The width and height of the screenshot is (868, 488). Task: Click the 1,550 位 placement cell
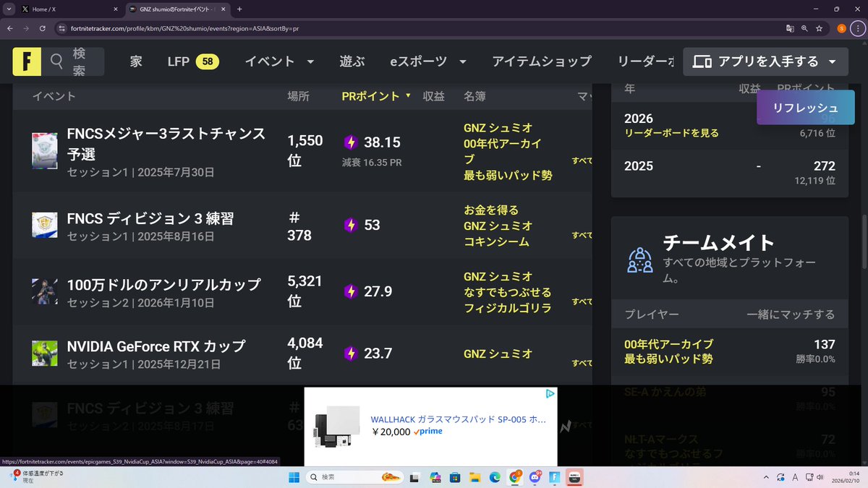pos(305,150)
